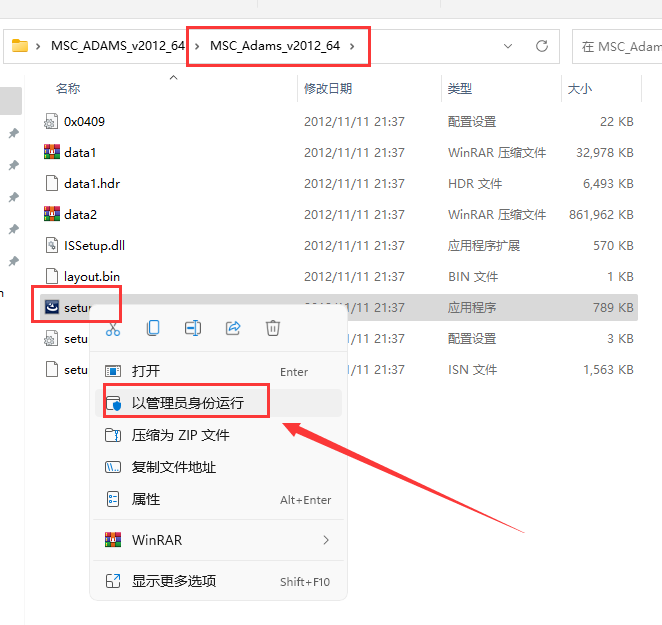Focus the search box 在 MSC_Adam

pos(617,46)
